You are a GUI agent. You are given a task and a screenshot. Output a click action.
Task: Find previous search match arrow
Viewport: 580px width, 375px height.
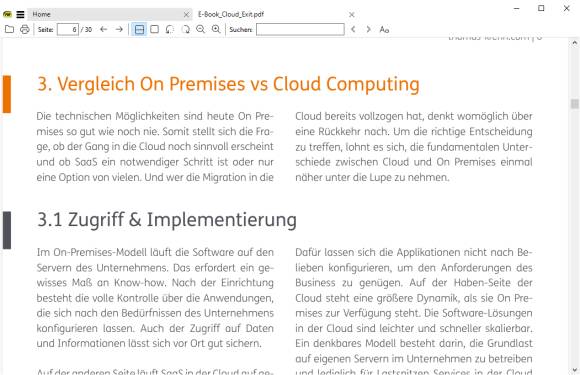coord(353,29)
